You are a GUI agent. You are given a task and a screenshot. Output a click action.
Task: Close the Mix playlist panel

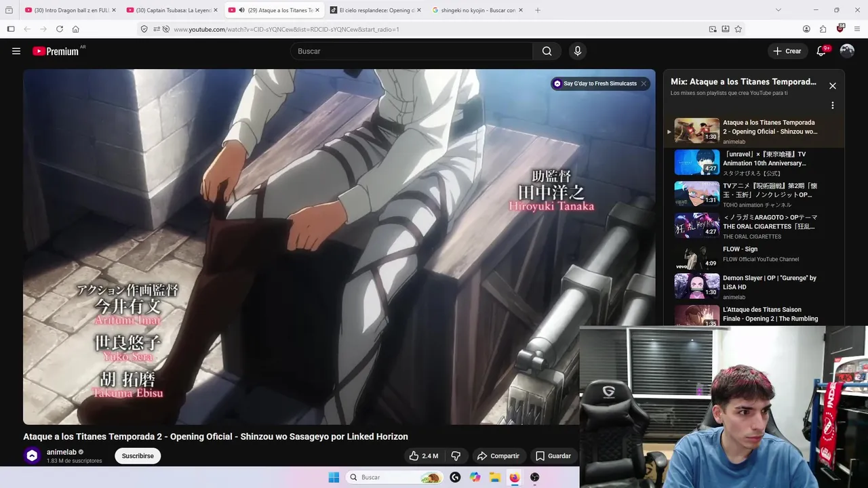pyautogui.click(x=833, y=86)
